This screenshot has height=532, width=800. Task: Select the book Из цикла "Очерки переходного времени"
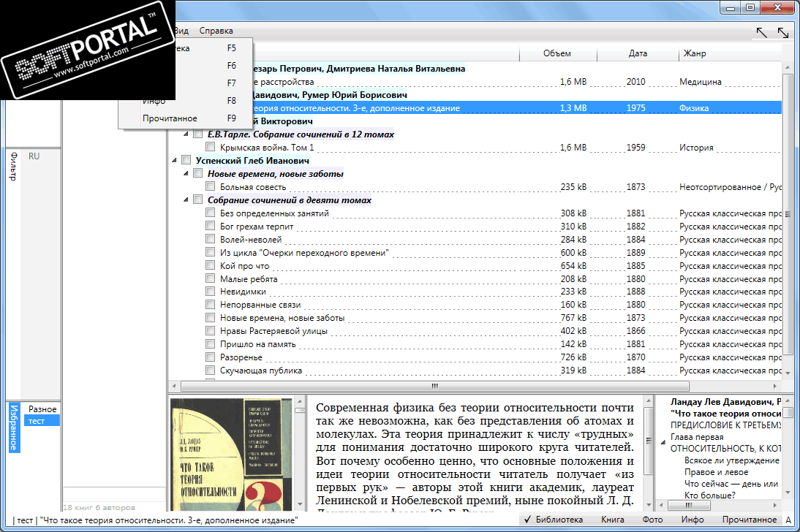[x=304, y=253]
